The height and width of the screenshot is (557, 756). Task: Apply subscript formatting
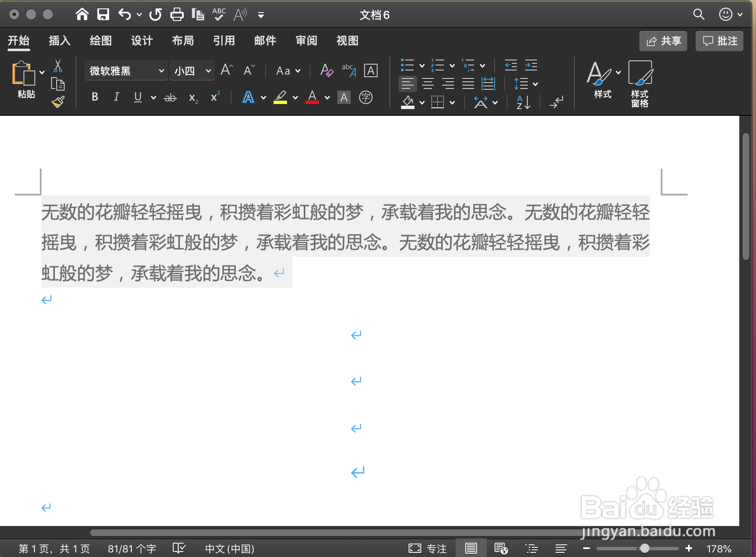pos(193,98)
